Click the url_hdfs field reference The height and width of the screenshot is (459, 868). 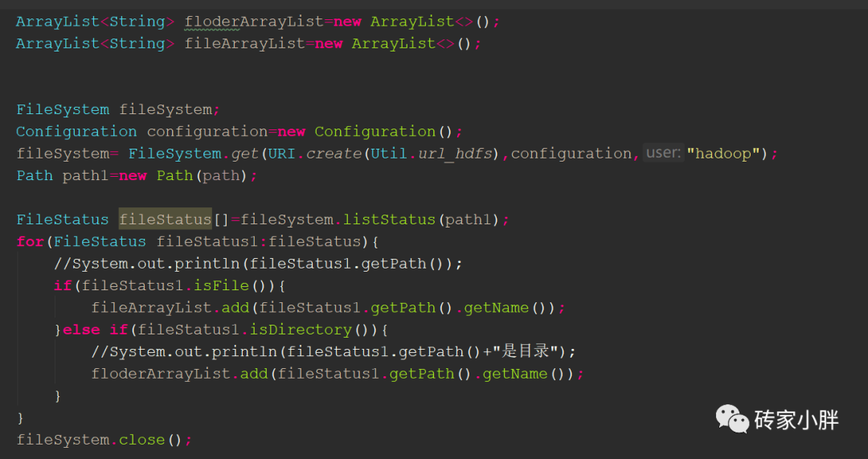click(x=455, y=154)
